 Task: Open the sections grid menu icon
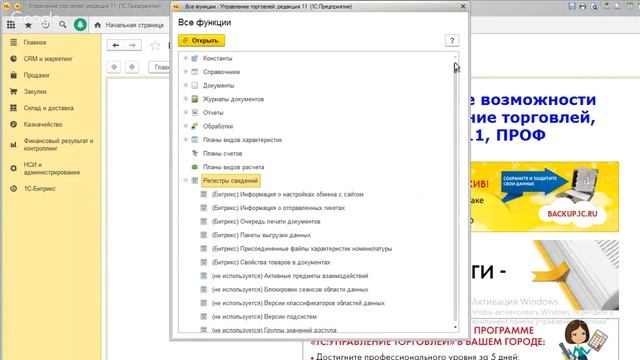tap(11, 25)
